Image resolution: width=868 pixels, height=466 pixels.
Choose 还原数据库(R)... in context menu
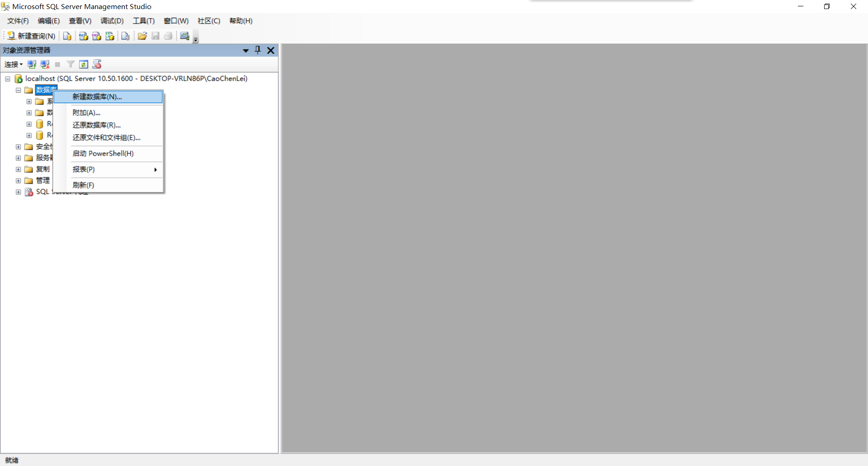click(108, 125)
